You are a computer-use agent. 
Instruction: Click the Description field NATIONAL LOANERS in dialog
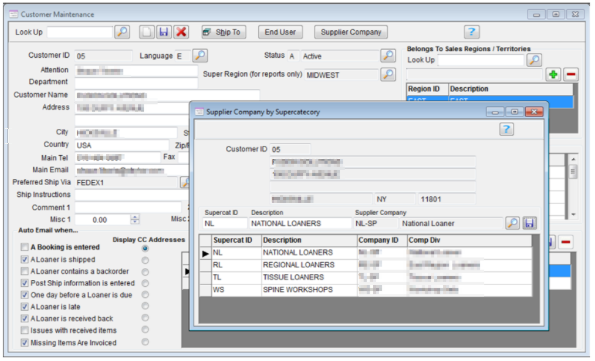point(300,224)
